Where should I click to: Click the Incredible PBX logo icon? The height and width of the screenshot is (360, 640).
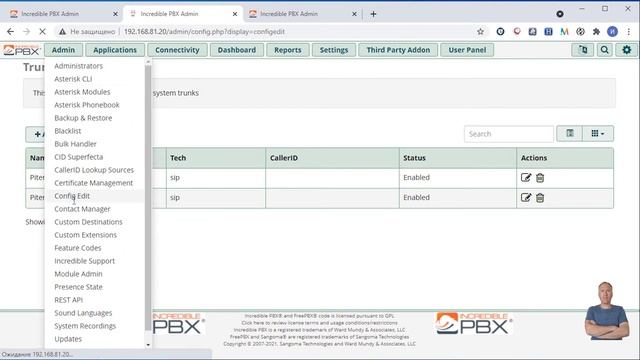click(21, 50)
